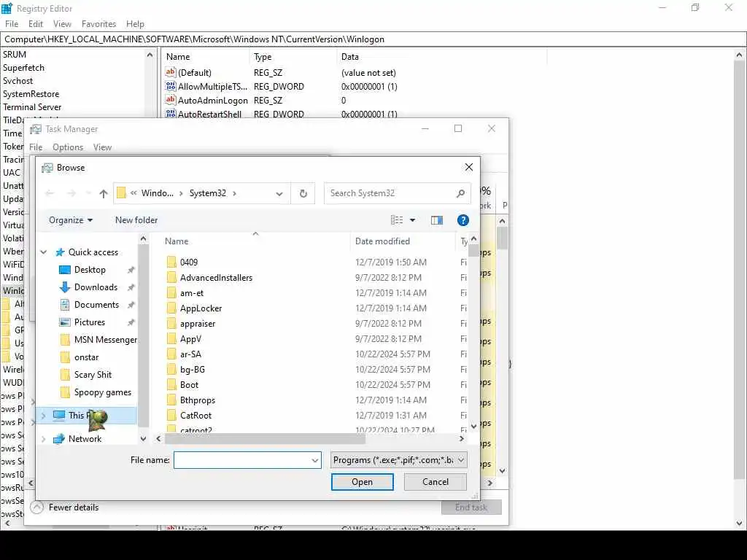Click the Up one level arrow in Browse dialog
The width and height of the screenshot is (747, 560).
pyautogui.click(x=104, y=193)
